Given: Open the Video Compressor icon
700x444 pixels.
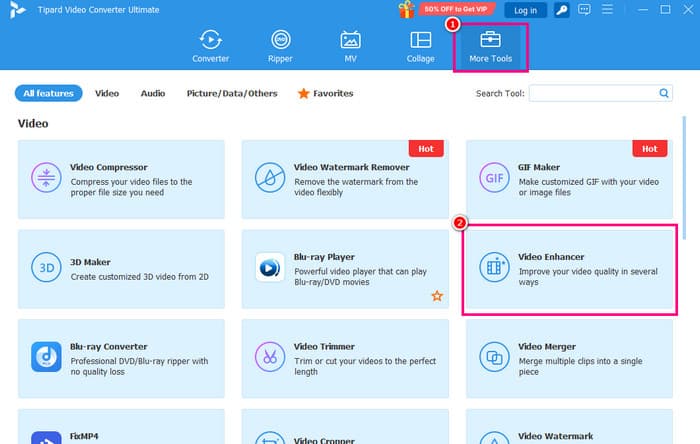Looking at the screenshot, I should 46,178.
